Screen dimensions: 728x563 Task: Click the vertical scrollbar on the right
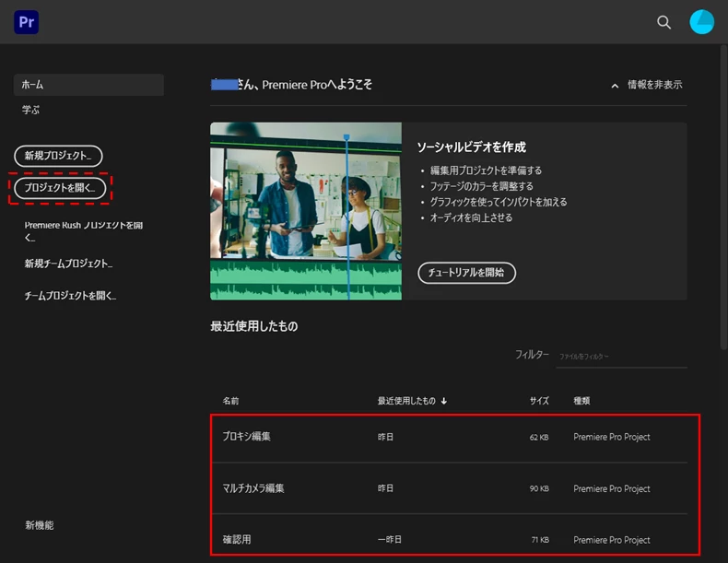tap(723, 197)
